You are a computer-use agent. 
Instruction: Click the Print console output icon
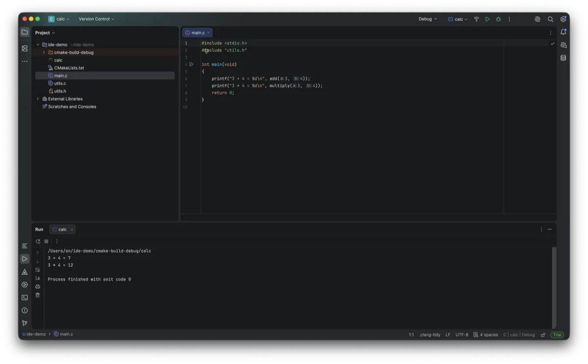point(38,287)
